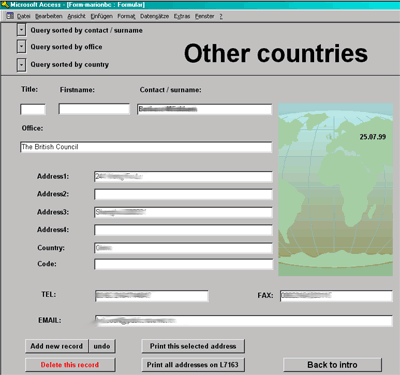Click the Query sorted by contact / surname label
This screenshot has height=375, width=400.
tap(87, 30)
